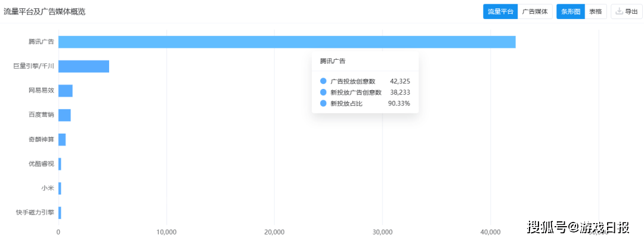644x241 pixels.
Task: Click the blue dot beside 广告投放创意数
Action: click(323, 81)
